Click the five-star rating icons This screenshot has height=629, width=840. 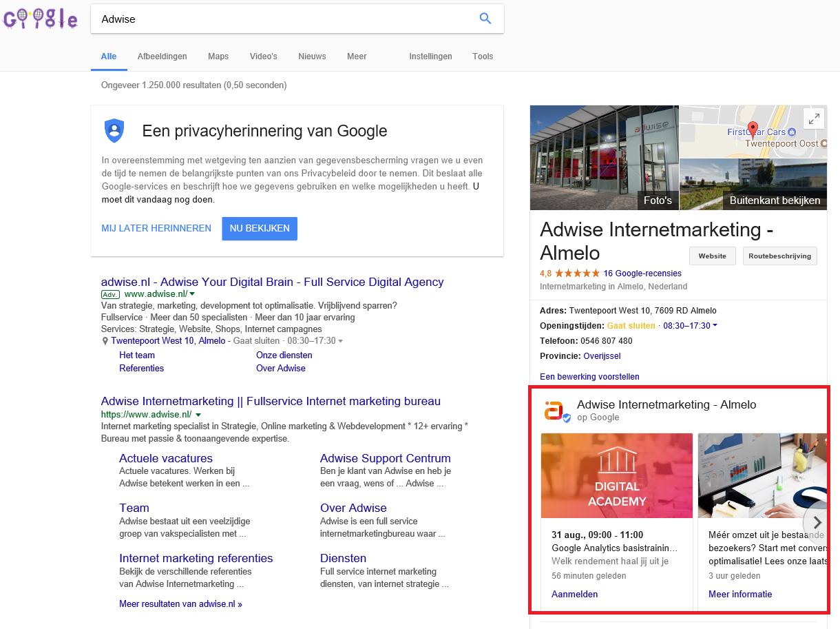(x=577, y=274)
